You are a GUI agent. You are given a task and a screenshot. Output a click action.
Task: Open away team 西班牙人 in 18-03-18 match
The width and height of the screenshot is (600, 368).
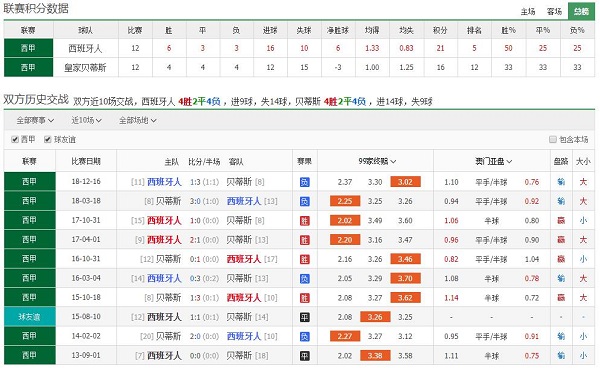pyautogui.click(x=244, y=201)
